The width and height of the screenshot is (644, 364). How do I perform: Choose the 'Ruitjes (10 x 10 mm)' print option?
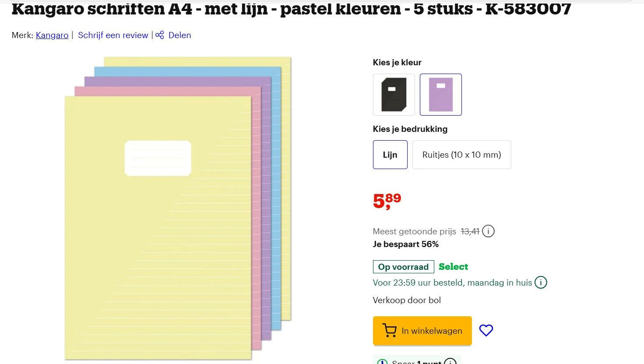461,155
